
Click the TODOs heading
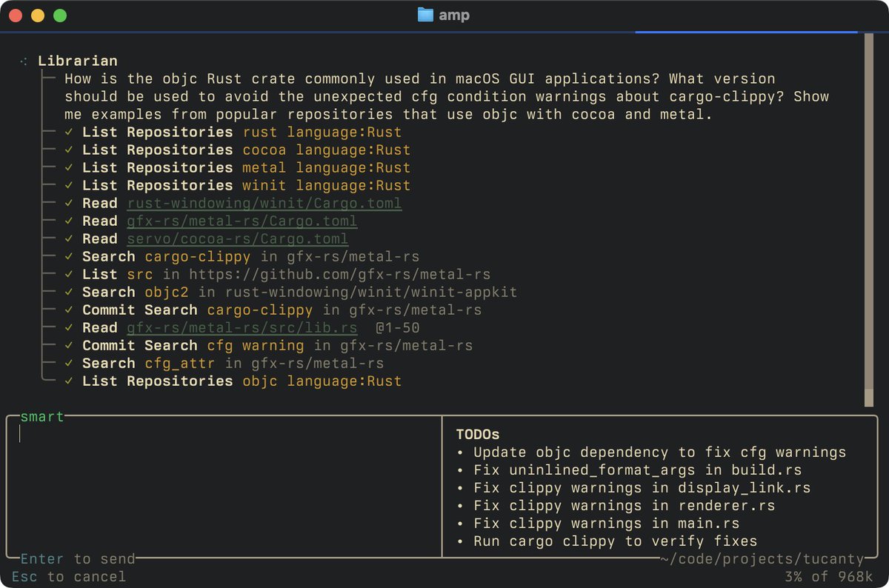tap(478, 435)
